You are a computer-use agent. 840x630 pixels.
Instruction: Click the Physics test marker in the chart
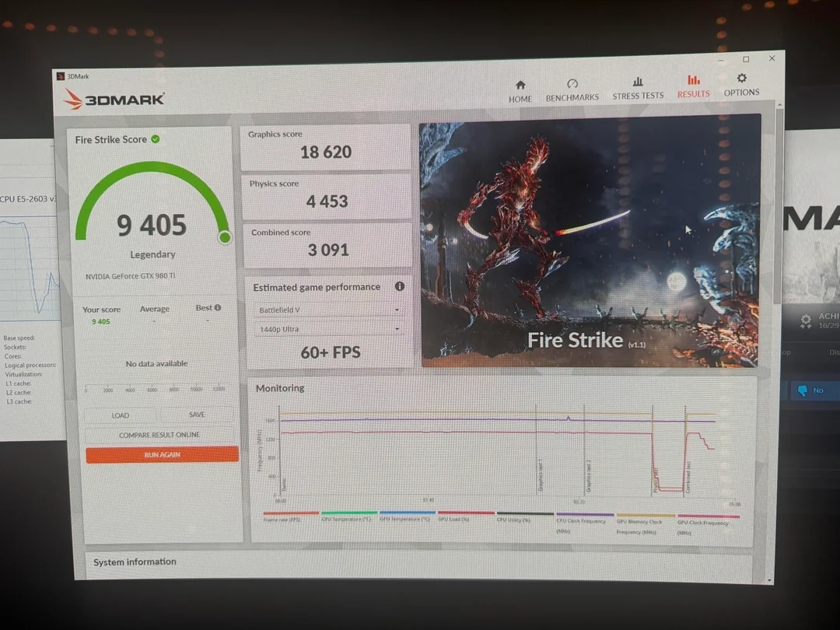[655, 480]
